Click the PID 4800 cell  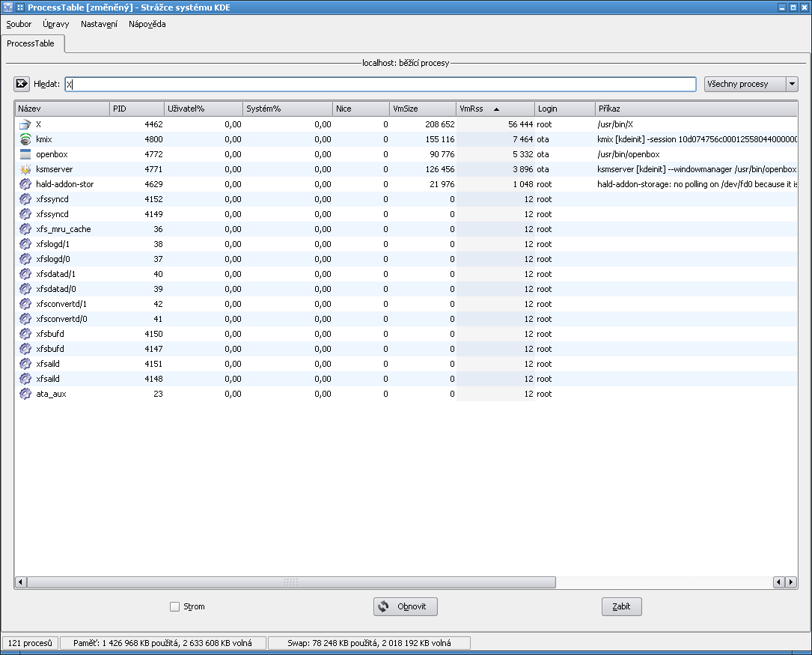click(154, 139)
